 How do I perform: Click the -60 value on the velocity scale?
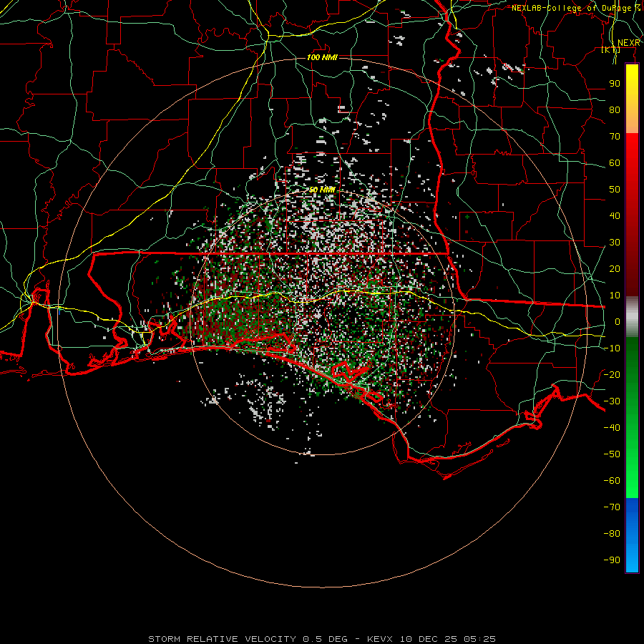pos(612,481)
